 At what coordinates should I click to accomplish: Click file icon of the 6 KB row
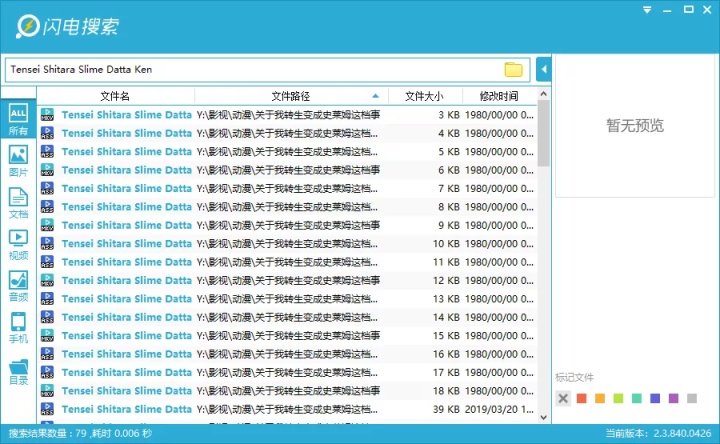[47, 169]
